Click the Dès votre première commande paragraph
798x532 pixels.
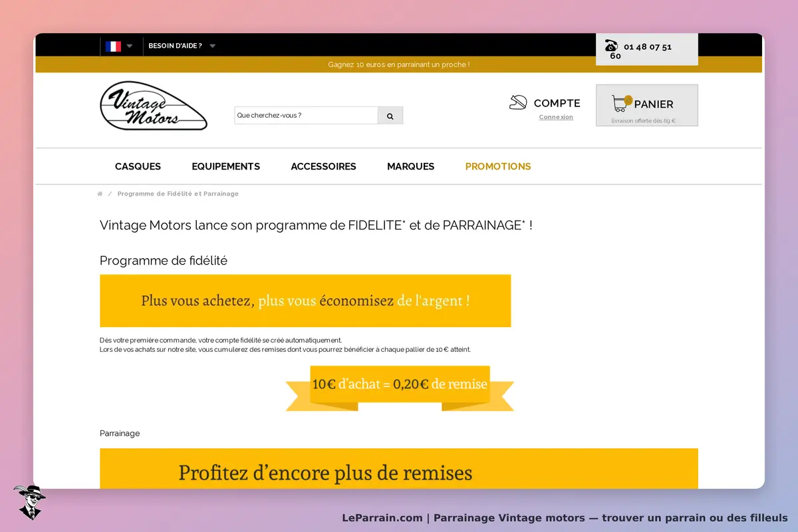[285, 344]
